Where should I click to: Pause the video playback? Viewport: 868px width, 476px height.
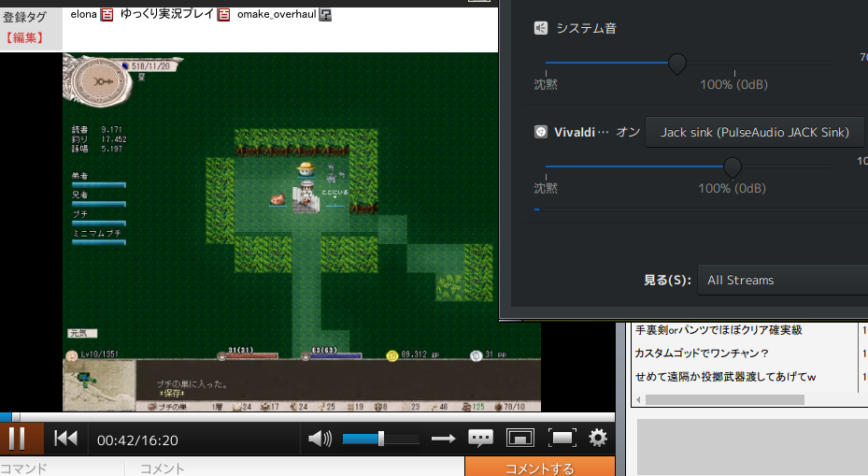18,439
